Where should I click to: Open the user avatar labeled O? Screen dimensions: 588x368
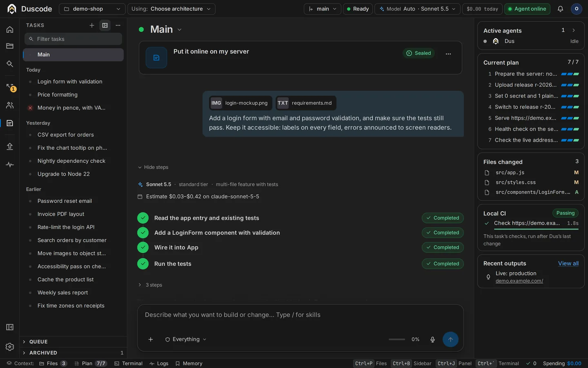[577, 9]
